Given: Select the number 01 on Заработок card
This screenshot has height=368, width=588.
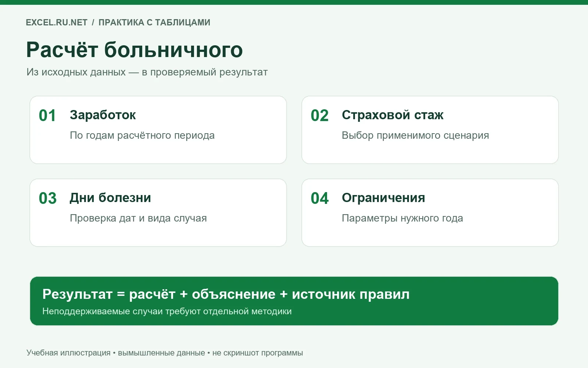Looking at the screenshot, I should pos(47,116).
